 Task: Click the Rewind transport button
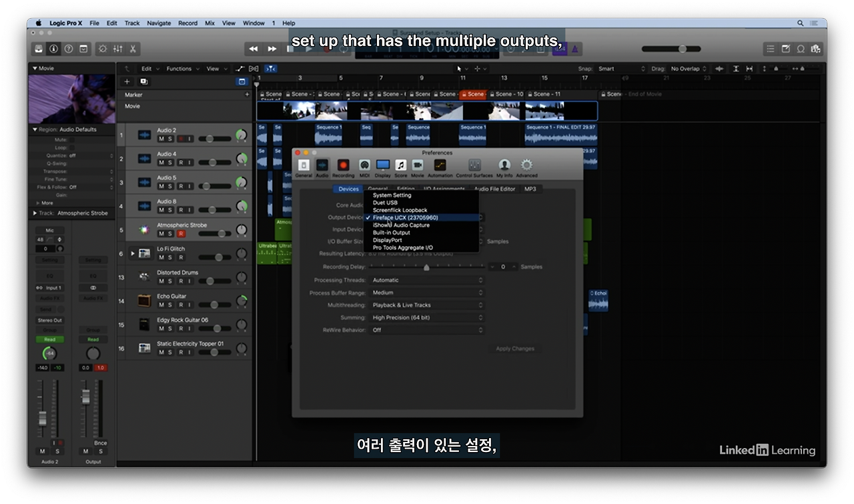[254, 49]
